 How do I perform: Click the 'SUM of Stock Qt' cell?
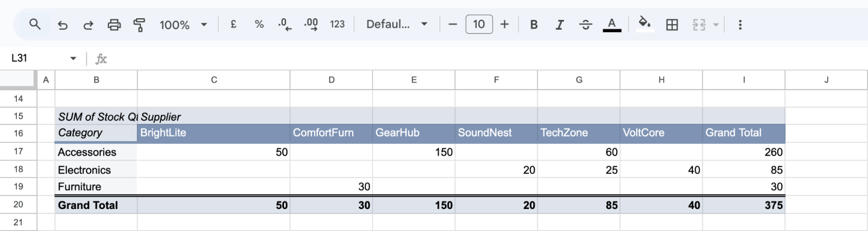[x=96, y=116]
